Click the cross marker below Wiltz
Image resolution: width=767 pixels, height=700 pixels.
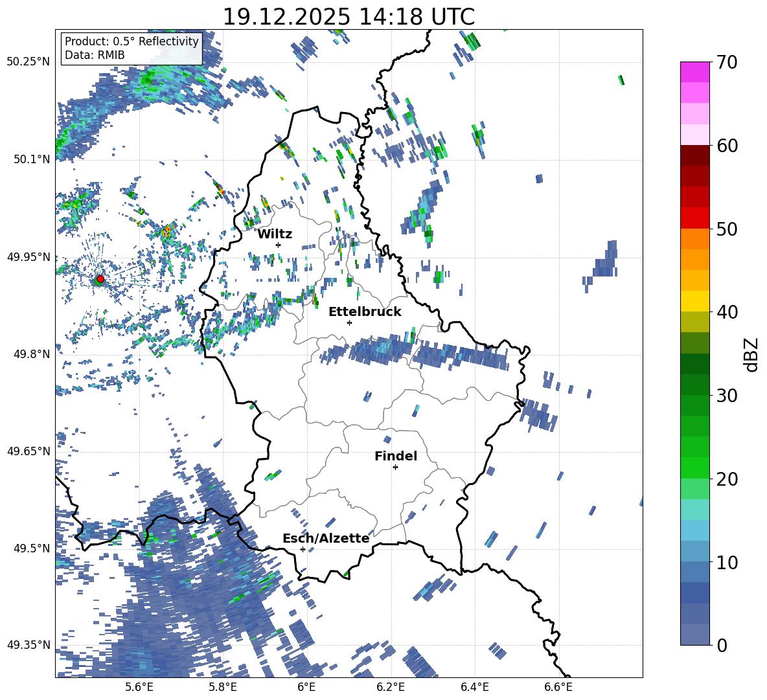pyautogui.click(x=278, y=245)
